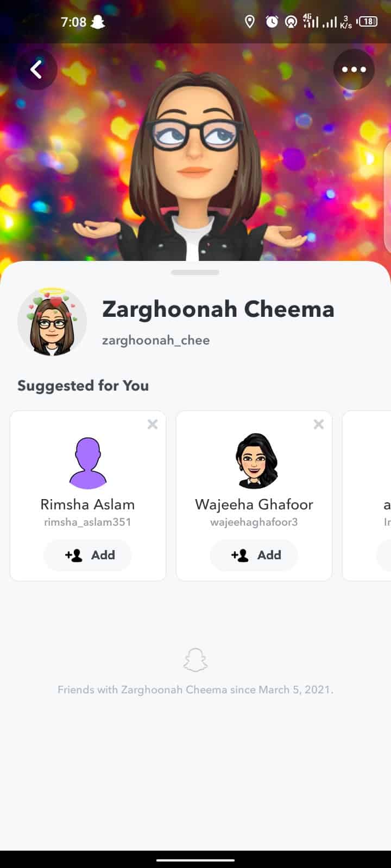Tap the back arrow to leave profile
The width and height of the screenshot is (391, 868).
point(36,69)
